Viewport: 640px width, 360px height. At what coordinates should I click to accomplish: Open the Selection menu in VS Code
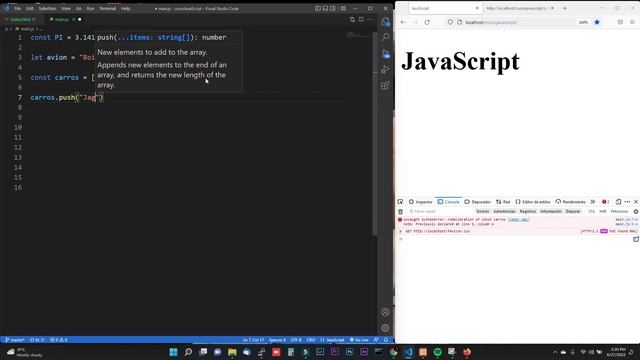point(47,8)
